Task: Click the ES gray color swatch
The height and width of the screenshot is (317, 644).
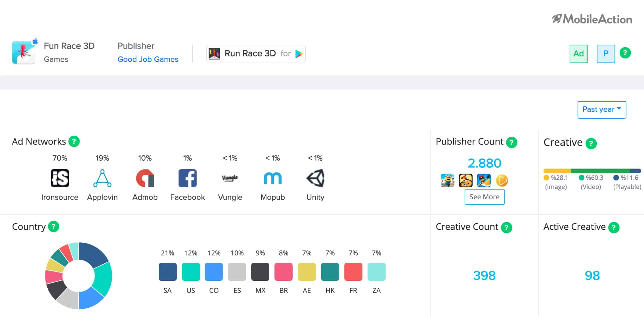Action: pos(237,272)
